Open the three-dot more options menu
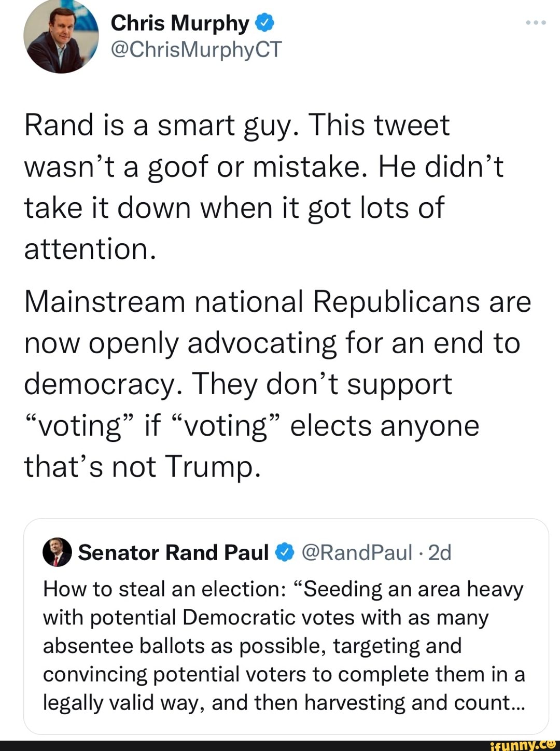Viewport: 560px width, 751px height. 536,23
